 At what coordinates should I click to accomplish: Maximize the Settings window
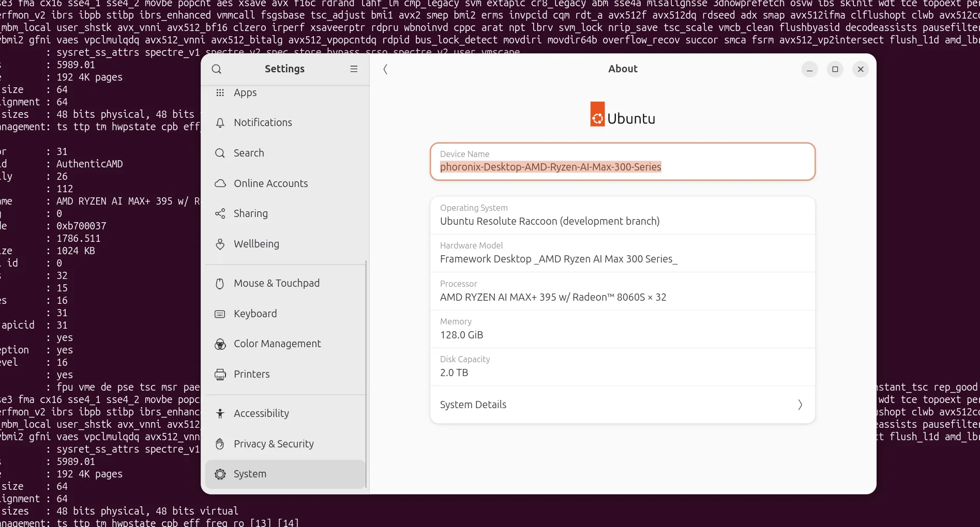[835, 69]
